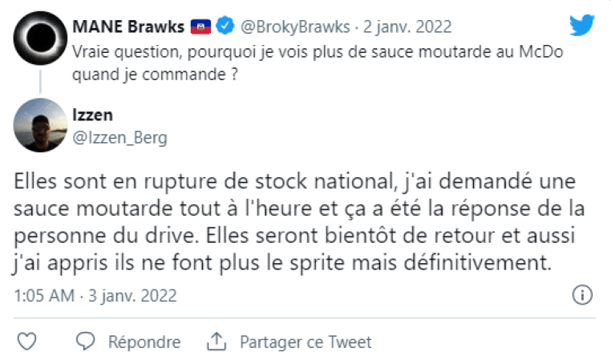Viewport: 611px width, 364px height.
Task: Click the thread line connecting the avatars
Action: pos(39,83)
